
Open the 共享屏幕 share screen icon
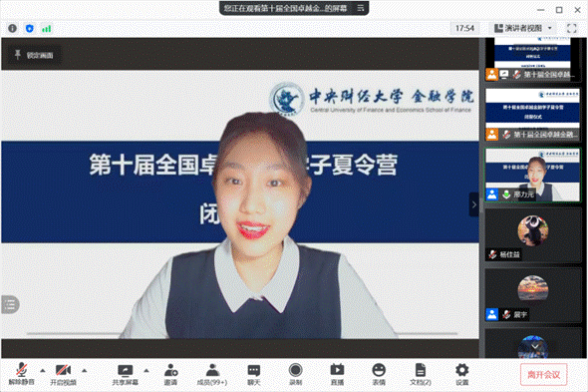[x=125, y=374]
